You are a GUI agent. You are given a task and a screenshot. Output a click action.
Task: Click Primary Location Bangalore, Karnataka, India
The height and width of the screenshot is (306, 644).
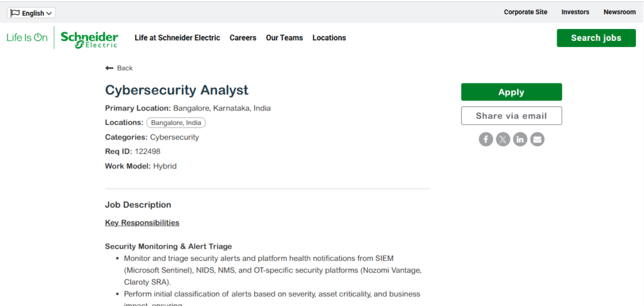coord(187,108)
